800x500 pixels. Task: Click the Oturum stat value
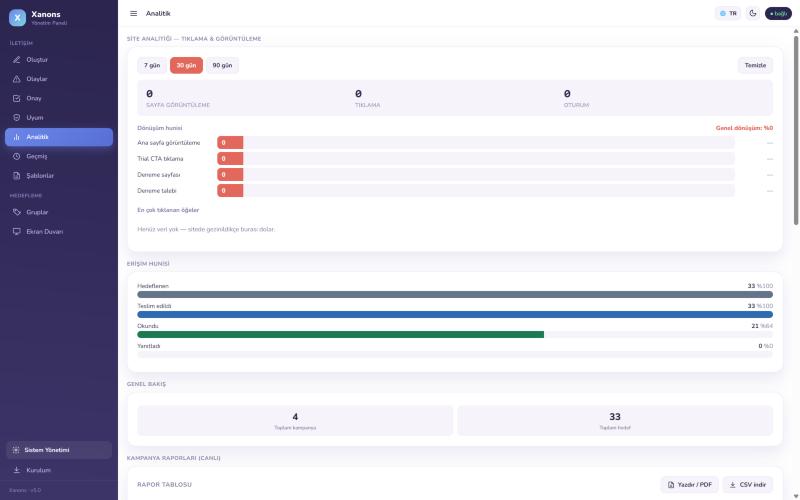pos(567,94)
